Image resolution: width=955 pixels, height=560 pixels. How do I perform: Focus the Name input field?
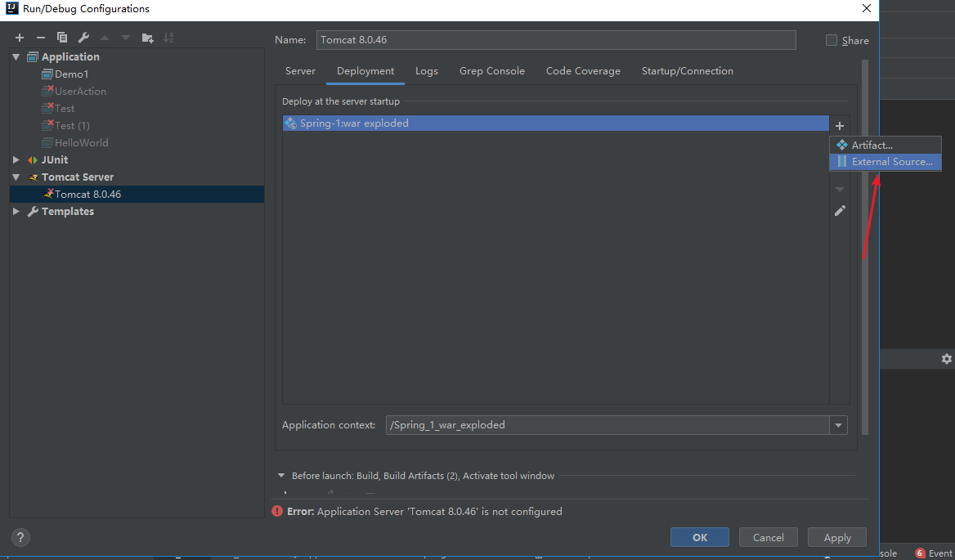(x=556, y=40)
